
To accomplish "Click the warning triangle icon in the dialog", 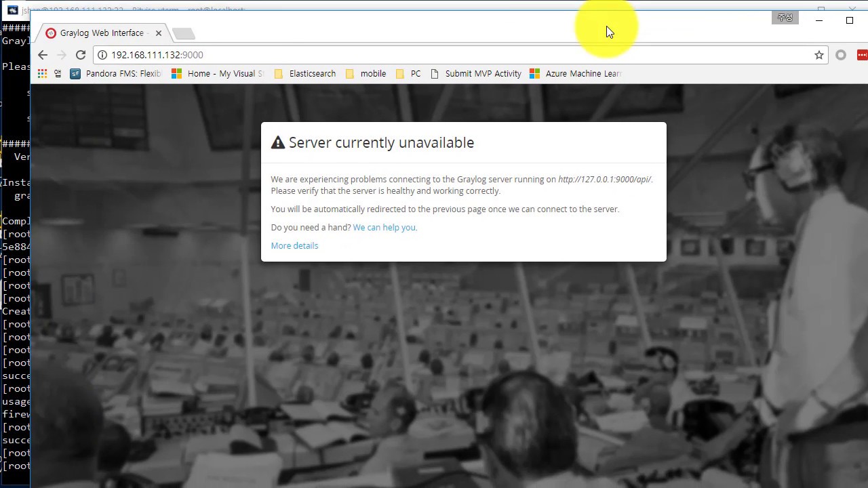I will tap(278, 142).
